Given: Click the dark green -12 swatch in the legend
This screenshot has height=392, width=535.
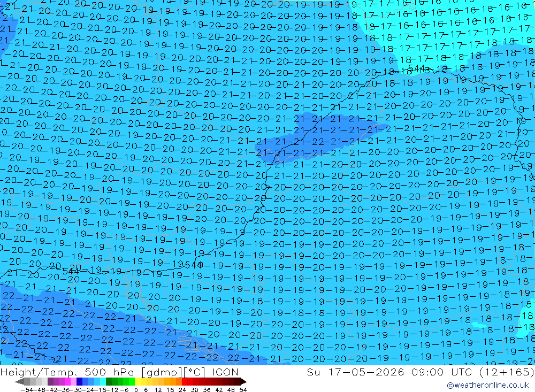Looking at the screenshot, I should point(109,381).
